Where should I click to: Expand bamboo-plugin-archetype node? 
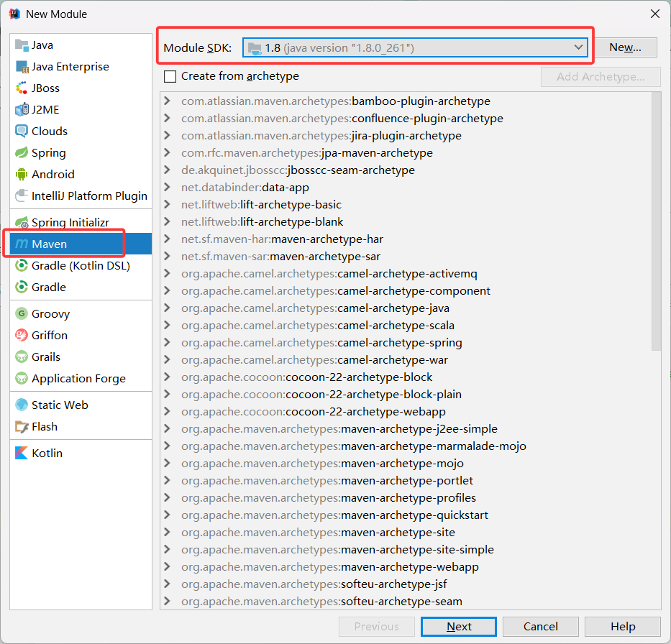tap(168, 101)
